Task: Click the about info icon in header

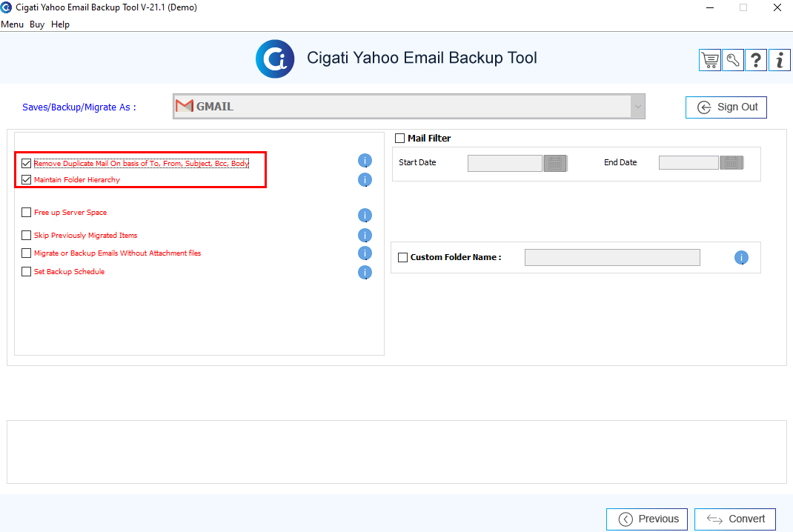Action: point(780,60)
